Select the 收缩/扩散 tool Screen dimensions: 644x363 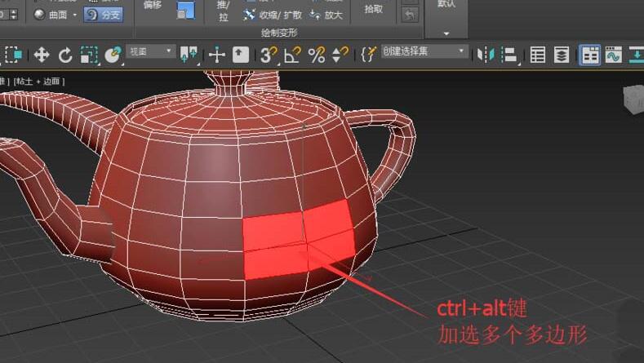click(x=273, y=15)
